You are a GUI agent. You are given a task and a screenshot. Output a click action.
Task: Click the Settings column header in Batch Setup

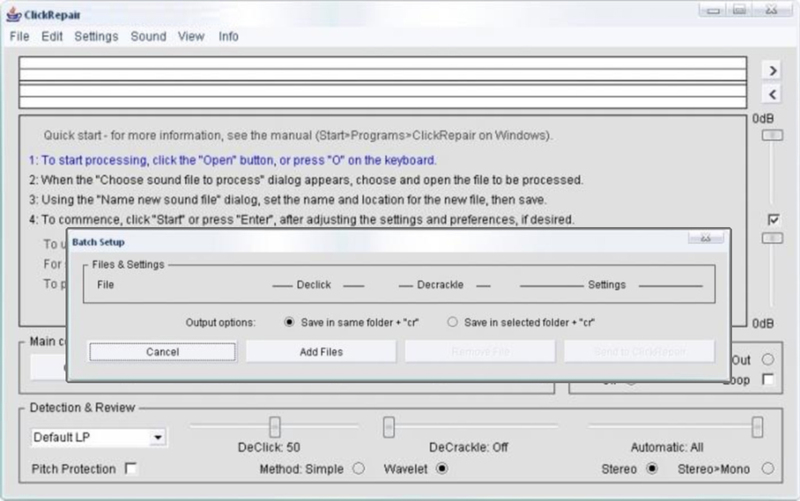pyautogui.click(x=607, y=285)
